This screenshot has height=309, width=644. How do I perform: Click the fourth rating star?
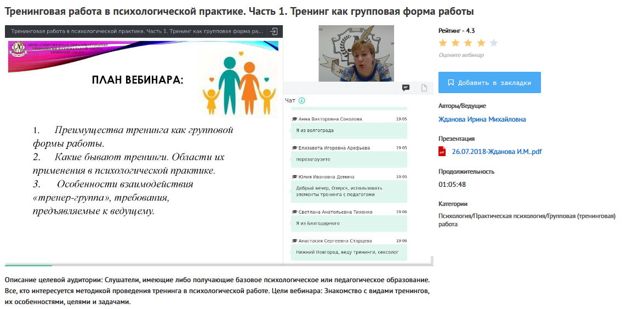pos(481,43)
